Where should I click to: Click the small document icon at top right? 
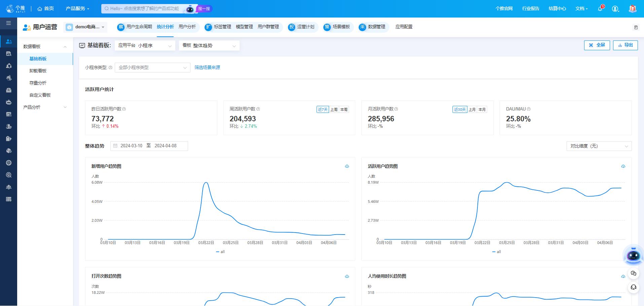click(636, 27)
